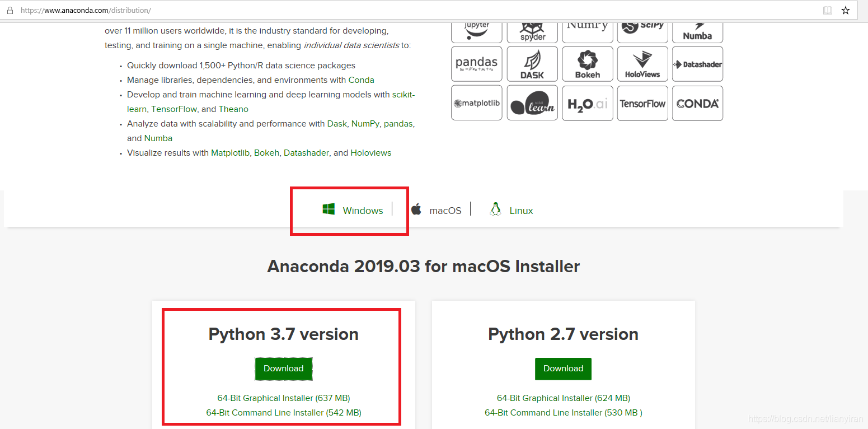
Task: Open the DASK logo tile
Action: (532, 64)
